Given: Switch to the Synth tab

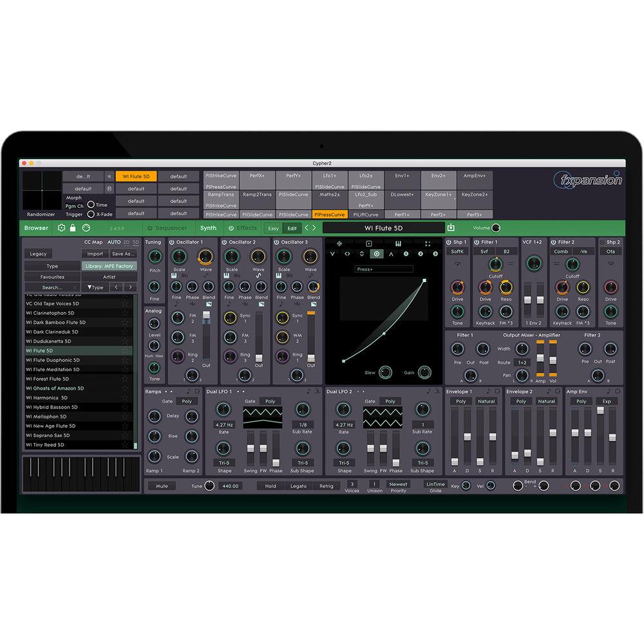Looking at the screenshot, I should click(x=208, y=228).
